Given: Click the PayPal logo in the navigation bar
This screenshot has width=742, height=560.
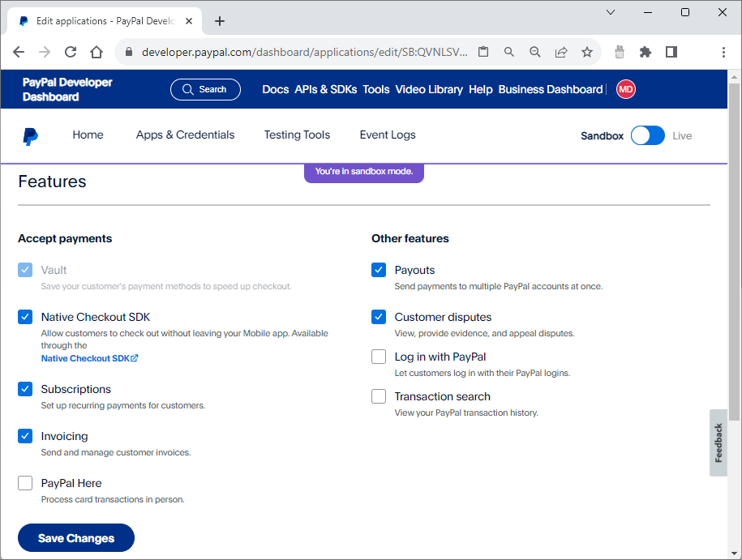Looking at the screenshot, I should coord(30,135).
